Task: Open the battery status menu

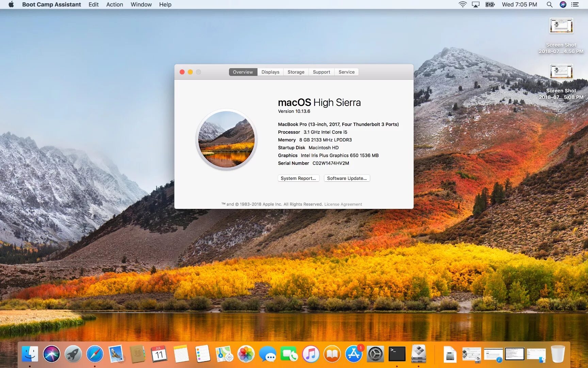Action: pyautogui.click(x=490, y=4)
